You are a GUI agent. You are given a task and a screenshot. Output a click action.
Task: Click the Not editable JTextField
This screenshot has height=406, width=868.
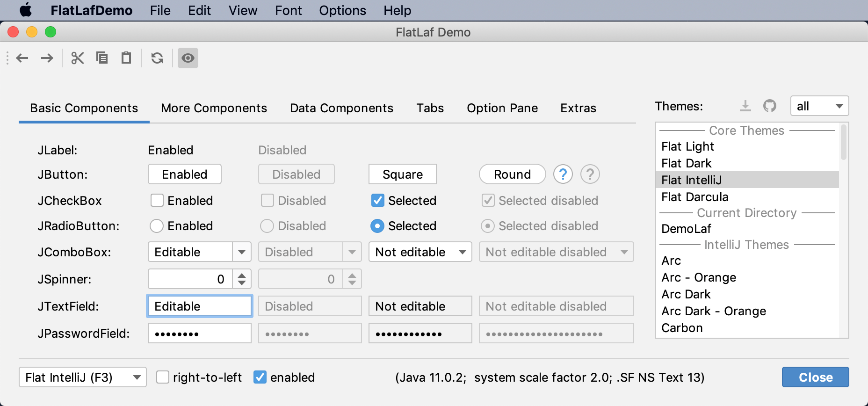click(420, 306)
